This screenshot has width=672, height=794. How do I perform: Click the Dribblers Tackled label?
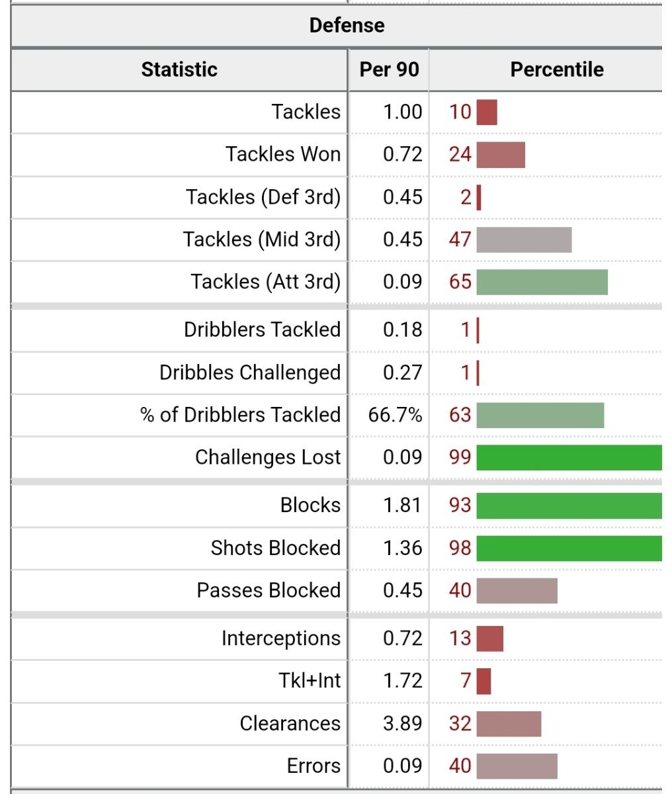pos(263,330)
